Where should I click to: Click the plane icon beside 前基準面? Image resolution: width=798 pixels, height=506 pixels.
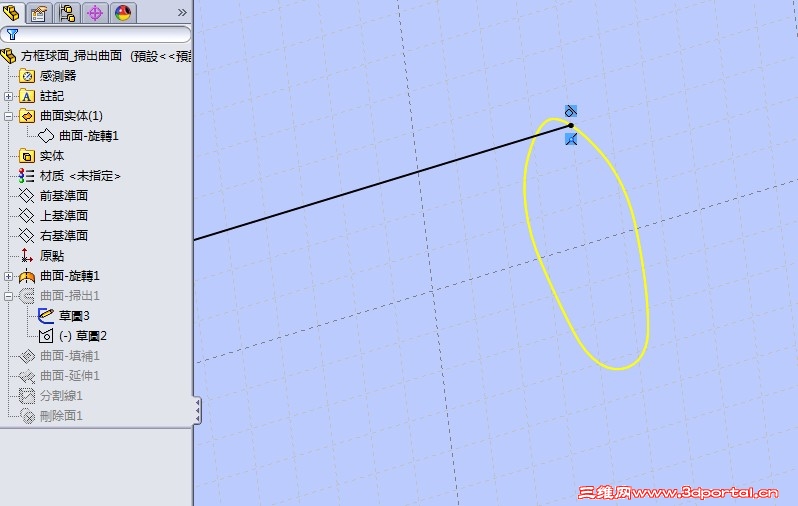pyautogui.click(x=26, y=195)
